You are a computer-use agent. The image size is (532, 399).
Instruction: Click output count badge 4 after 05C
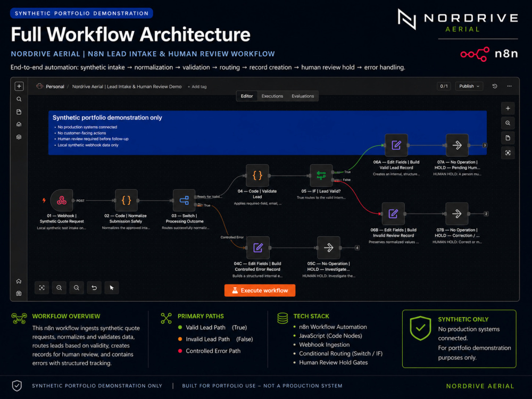coord(357,248)
